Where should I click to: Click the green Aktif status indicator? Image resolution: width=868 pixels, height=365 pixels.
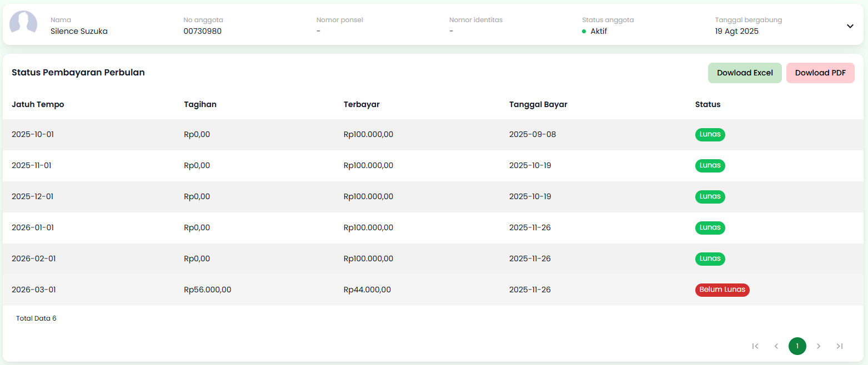598,31
